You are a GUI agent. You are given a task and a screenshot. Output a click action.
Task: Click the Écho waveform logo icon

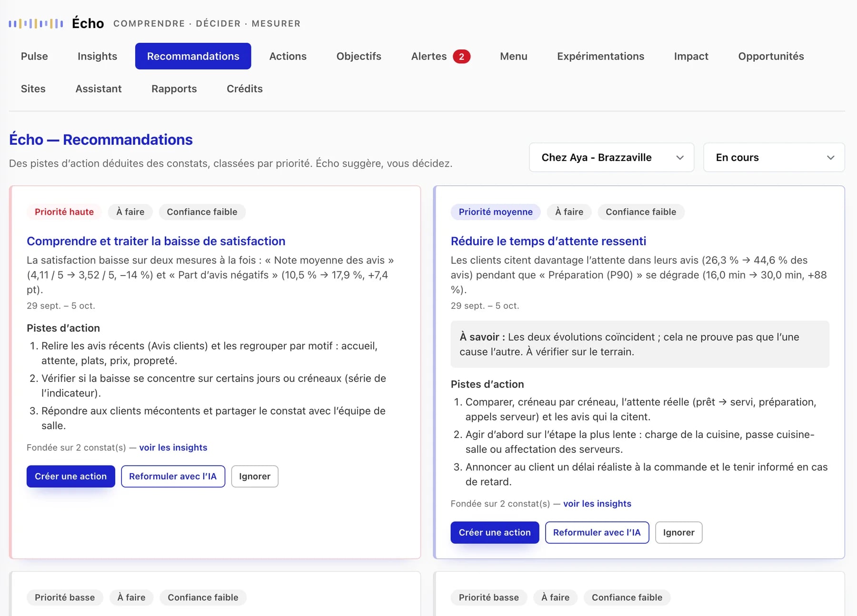coord(36,23)
